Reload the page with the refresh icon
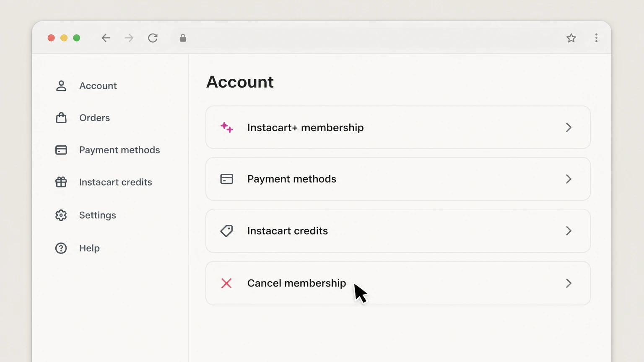Image resolution: width=644 pixels, height=362 pixels. pos(153,38)
